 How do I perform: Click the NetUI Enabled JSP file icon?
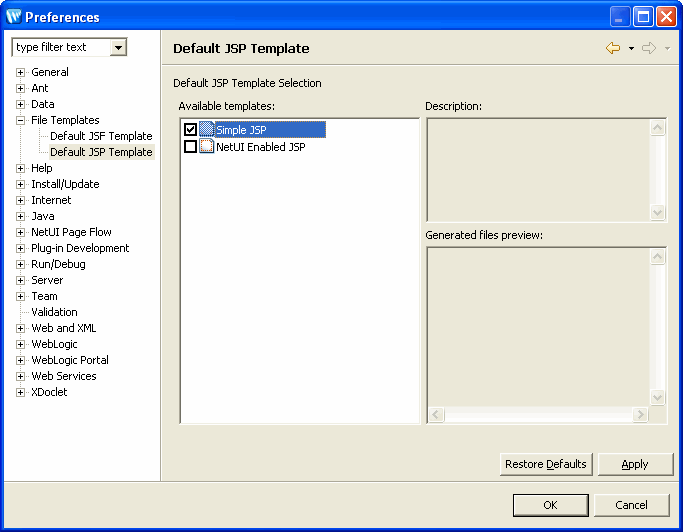tap(206, 146)
